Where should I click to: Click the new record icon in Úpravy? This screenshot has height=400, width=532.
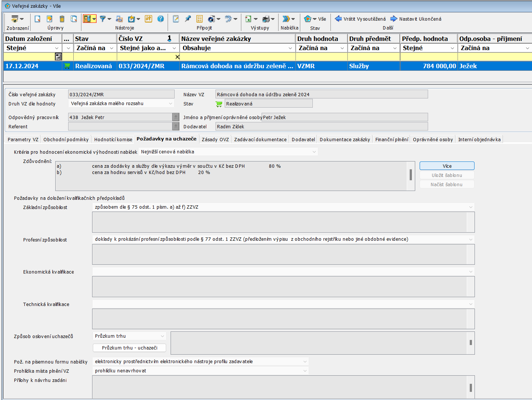[x=38, y=19]
